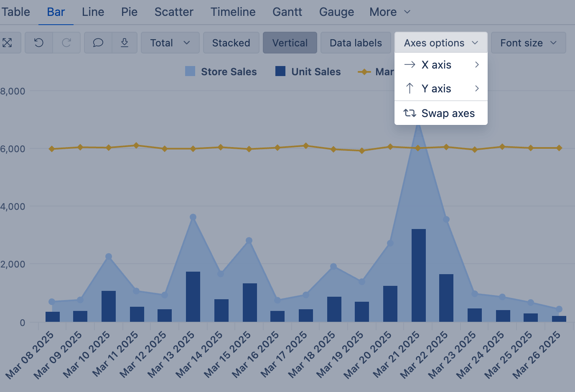This screenshot has height=392, width=575.
Task: Expand the Font size dropdown
Action: point(528,43)
